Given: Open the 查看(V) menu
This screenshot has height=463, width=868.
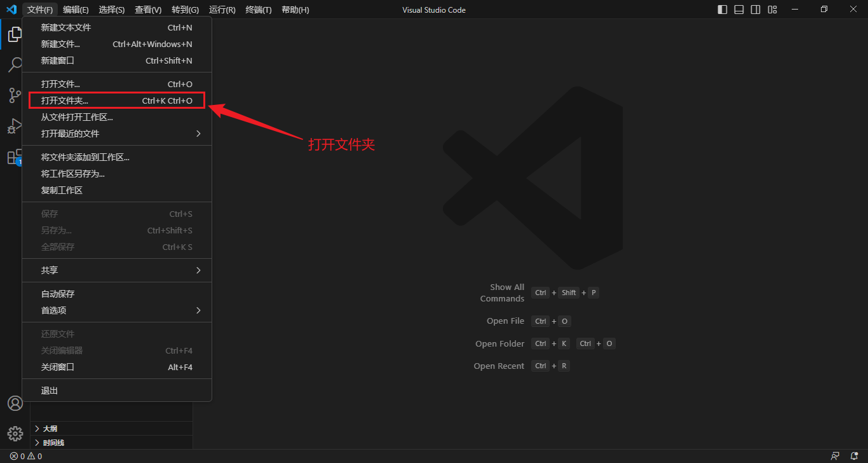Looking at the screenshot, I should point(148,10).
